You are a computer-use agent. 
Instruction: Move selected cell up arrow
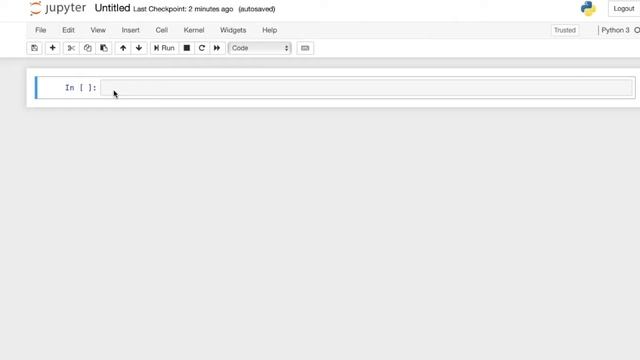(123, 48)
